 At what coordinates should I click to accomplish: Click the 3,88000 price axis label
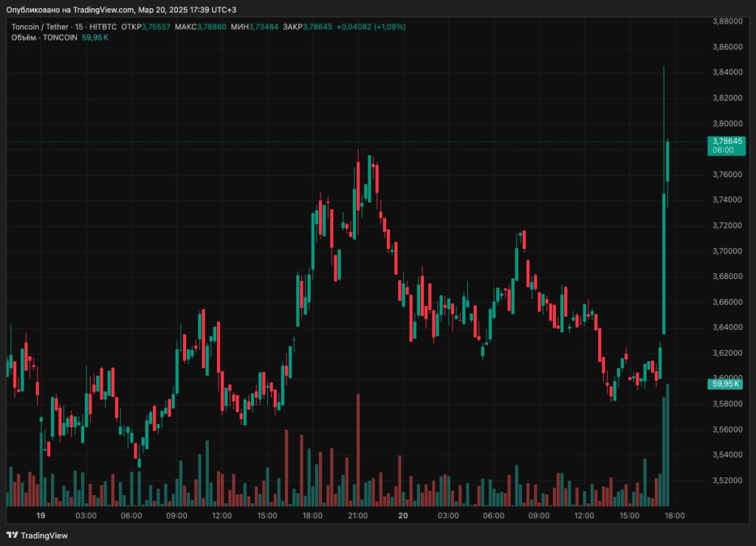click(x=726, y=21)
